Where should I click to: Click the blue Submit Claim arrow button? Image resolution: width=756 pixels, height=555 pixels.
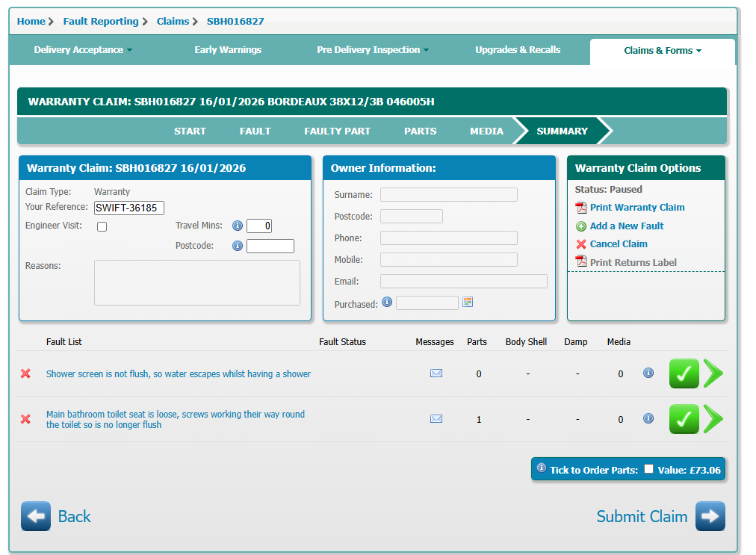(710, 516)
